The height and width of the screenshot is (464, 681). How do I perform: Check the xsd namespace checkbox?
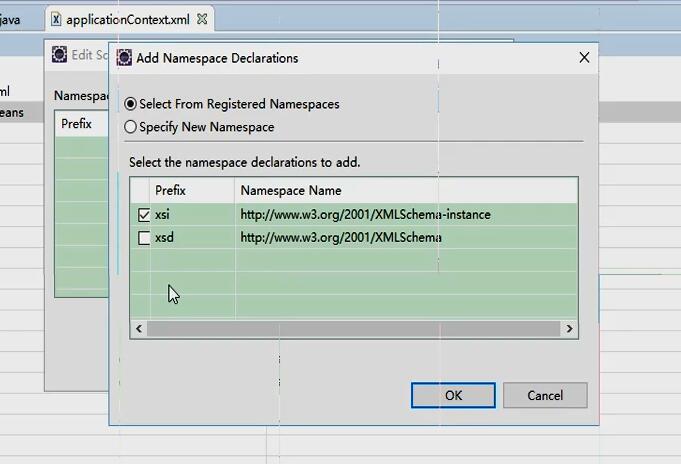click(x=144, y=238)
